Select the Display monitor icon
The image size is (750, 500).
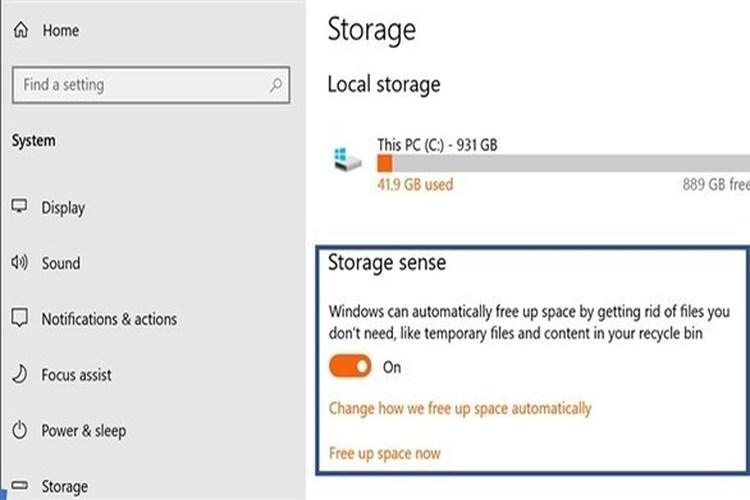point(19,206)
